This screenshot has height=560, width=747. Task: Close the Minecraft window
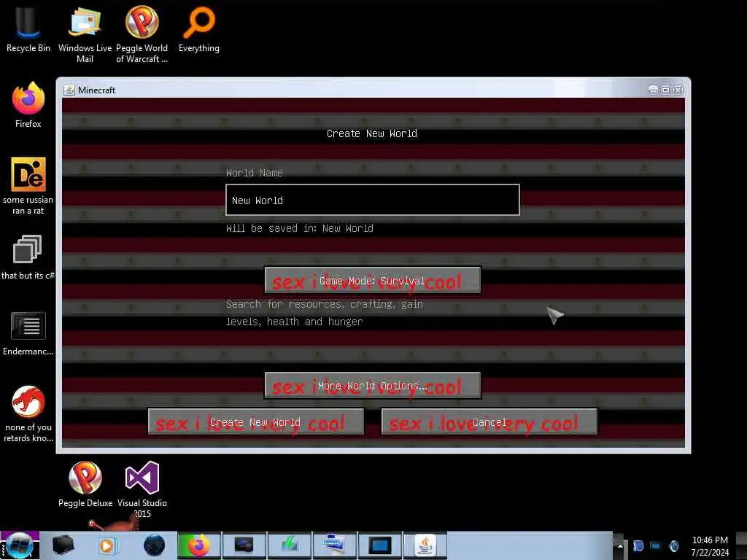678,90
